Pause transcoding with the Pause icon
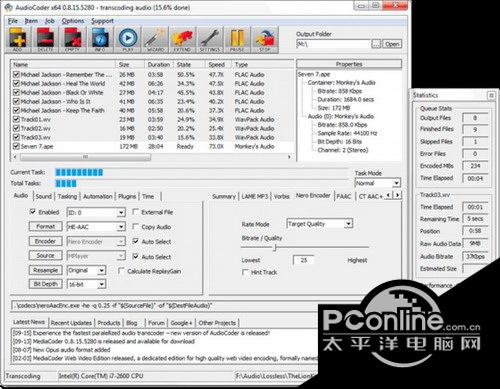500x389 pixels. tap(237, 40)
